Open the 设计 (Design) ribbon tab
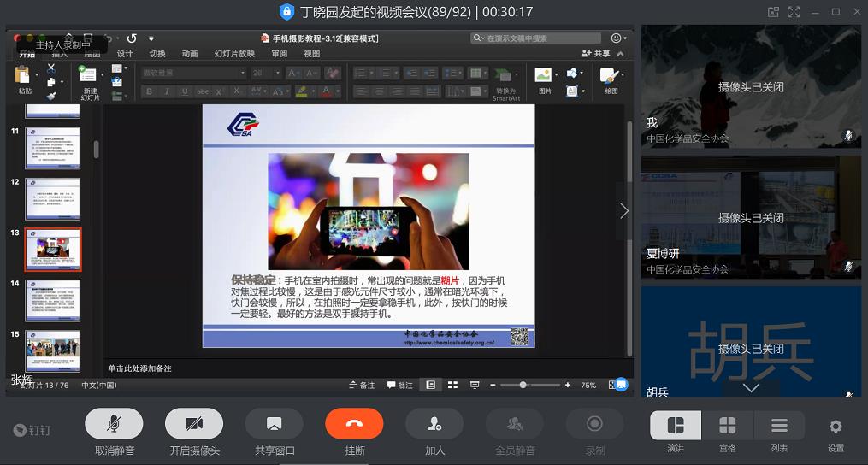Image resolution: width=868 pixels, height=465 pixels. 125,54
